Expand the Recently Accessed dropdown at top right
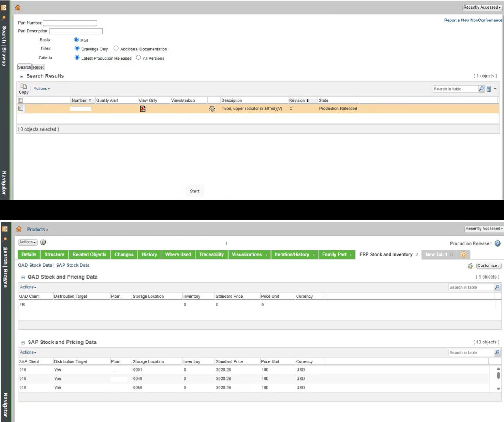504x422 pixels. [481, 7]
